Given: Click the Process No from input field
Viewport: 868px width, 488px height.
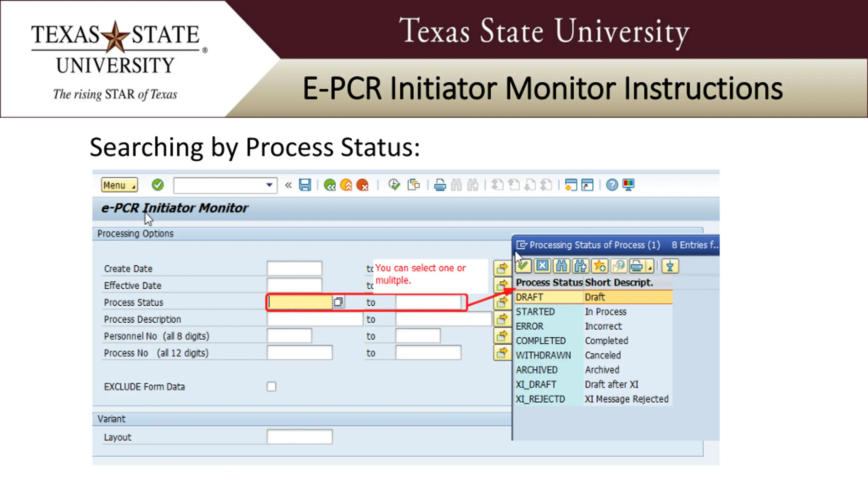Looking at the screenshot, I should tap(300, 353).
